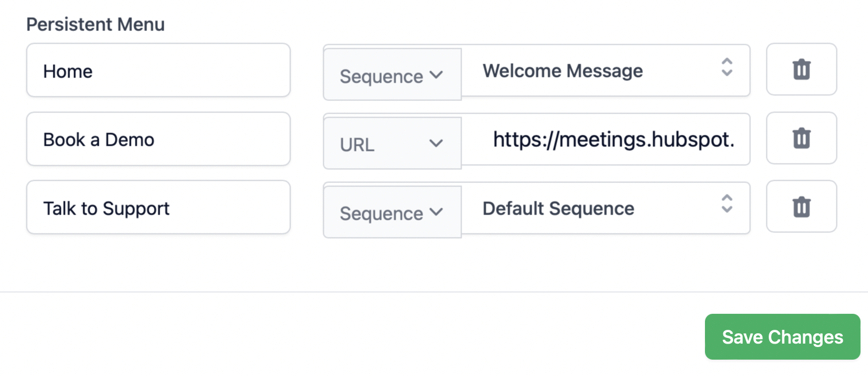This screenshot has height=374, width=868.
Task: Click the 'URL' text in type selector
Action: [x=357, y=145]
